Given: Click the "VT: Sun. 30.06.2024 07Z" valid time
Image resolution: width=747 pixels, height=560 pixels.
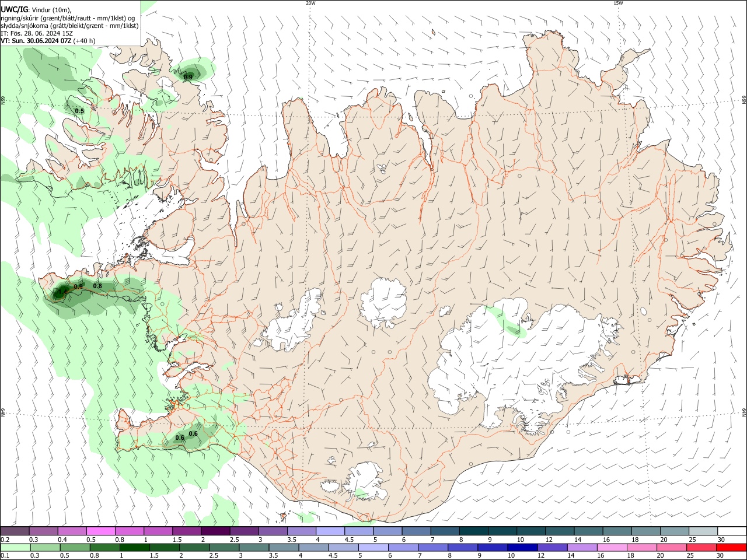Looking at the screenshot, I should (x=36, y=41).
